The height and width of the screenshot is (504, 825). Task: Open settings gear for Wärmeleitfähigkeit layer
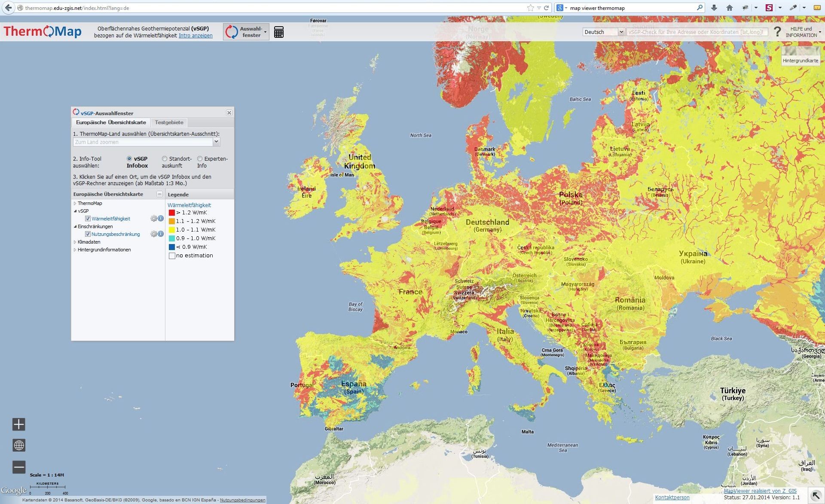pos(153,219)
